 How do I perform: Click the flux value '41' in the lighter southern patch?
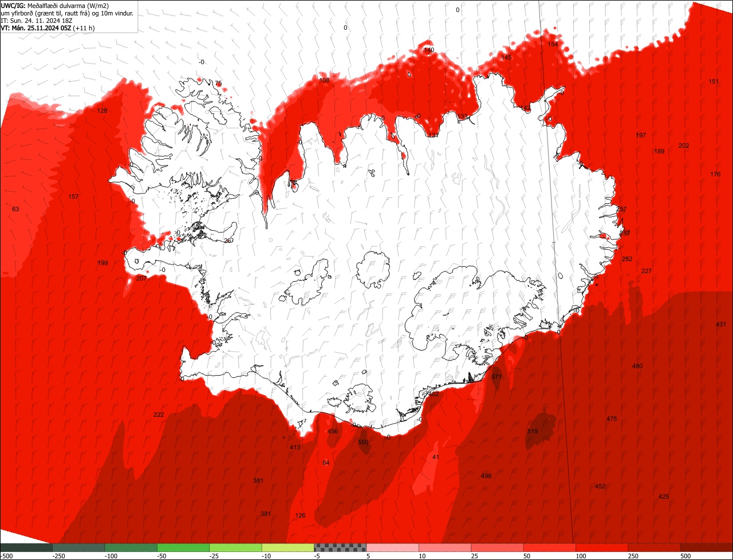tap(436, 457)
